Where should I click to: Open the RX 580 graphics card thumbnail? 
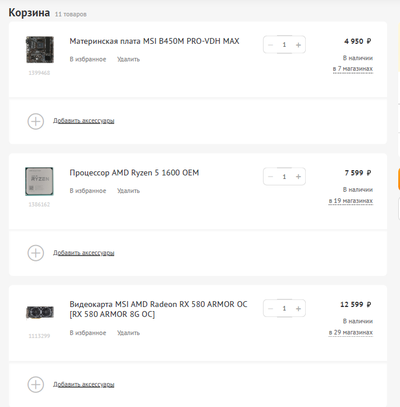coord(40,313)
